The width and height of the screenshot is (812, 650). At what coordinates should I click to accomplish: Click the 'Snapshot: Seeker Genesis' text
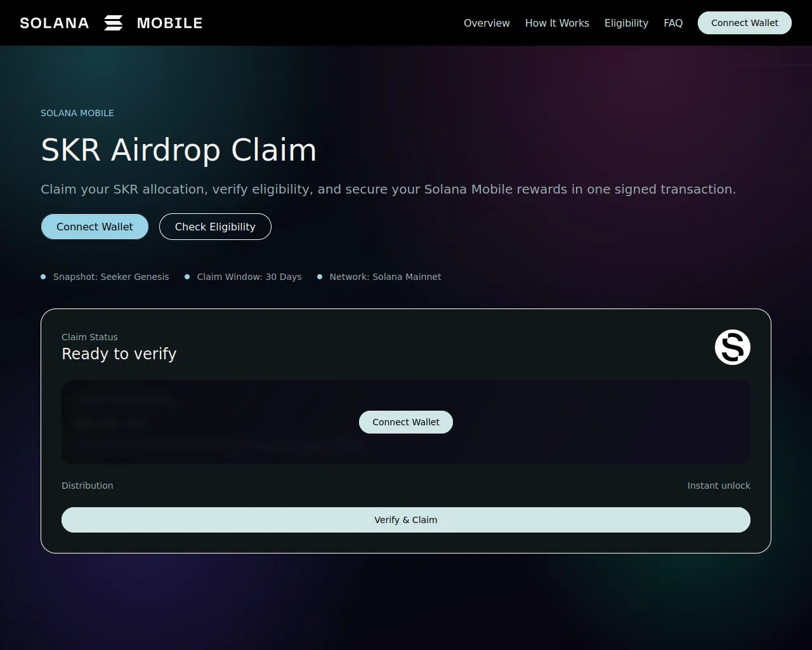[x=111, y=277]
